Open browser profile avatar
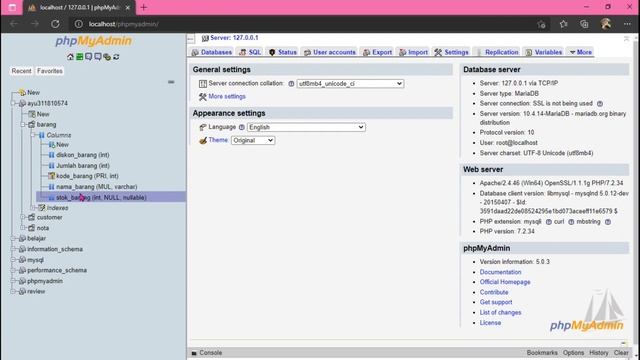This screenshot has height=360, width=640. (606, 24)
